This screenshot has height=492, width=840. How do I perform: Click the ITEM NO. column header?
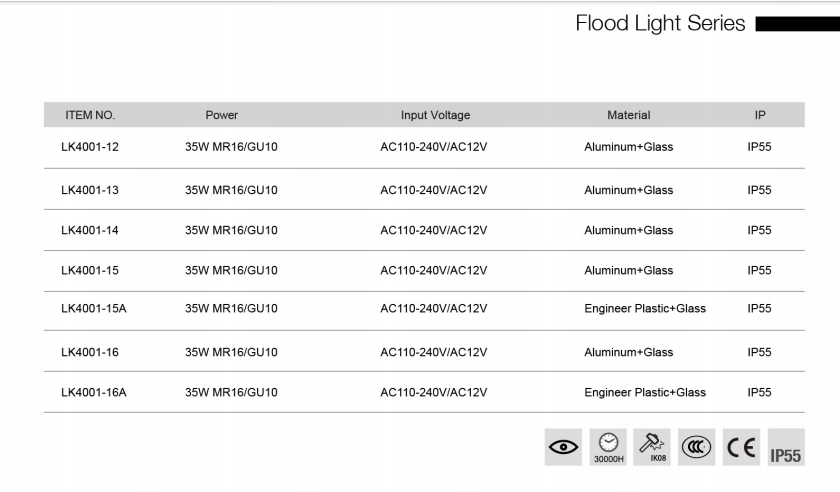pyautogui.click(x=90, y=116)
